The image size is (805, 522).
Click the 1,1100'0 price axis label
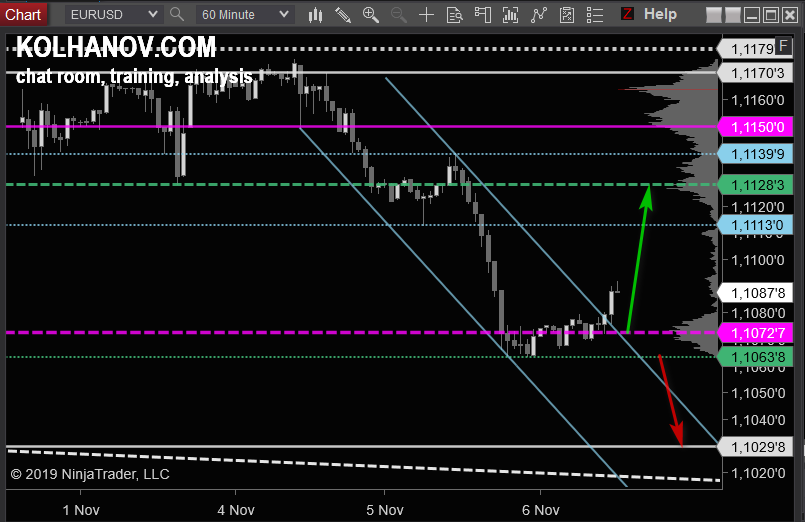[758, 260]
